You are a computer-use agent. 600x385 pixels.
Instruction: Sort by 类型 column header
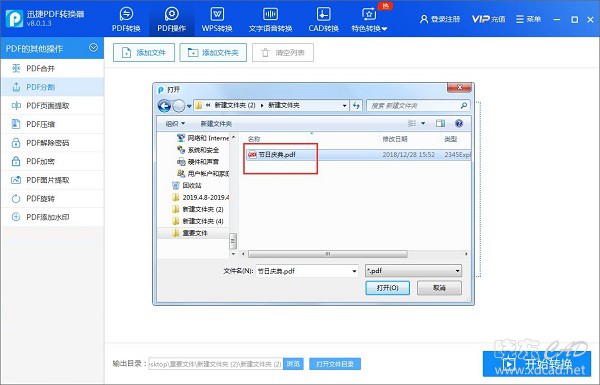click(x=451, y=139)
